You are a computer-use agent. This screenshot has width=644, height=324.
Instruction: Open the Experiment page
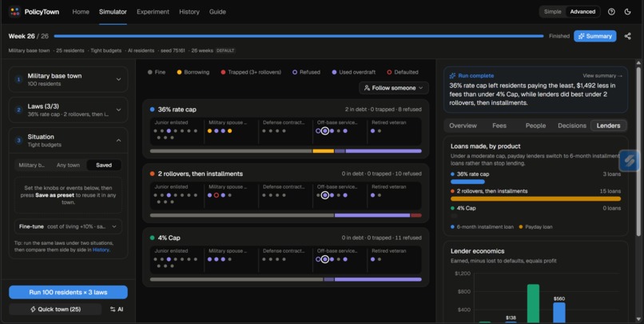pyautogui.click(x=153, y=12)
